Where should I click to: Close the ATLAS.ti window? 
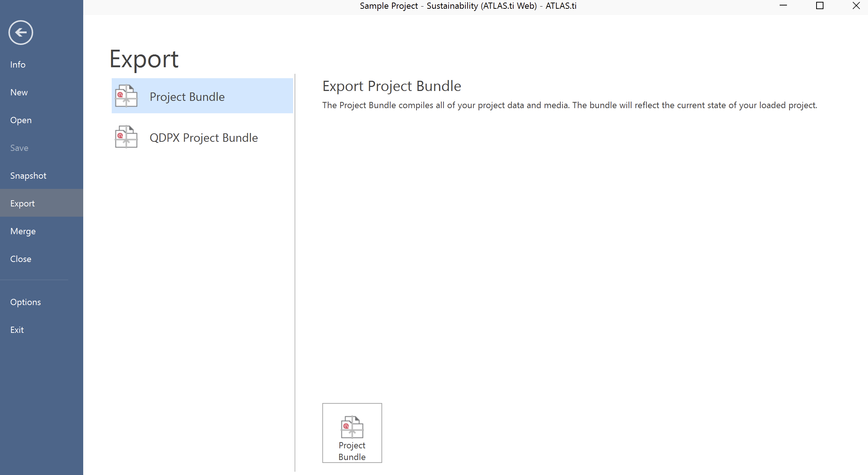coord(856,6)
